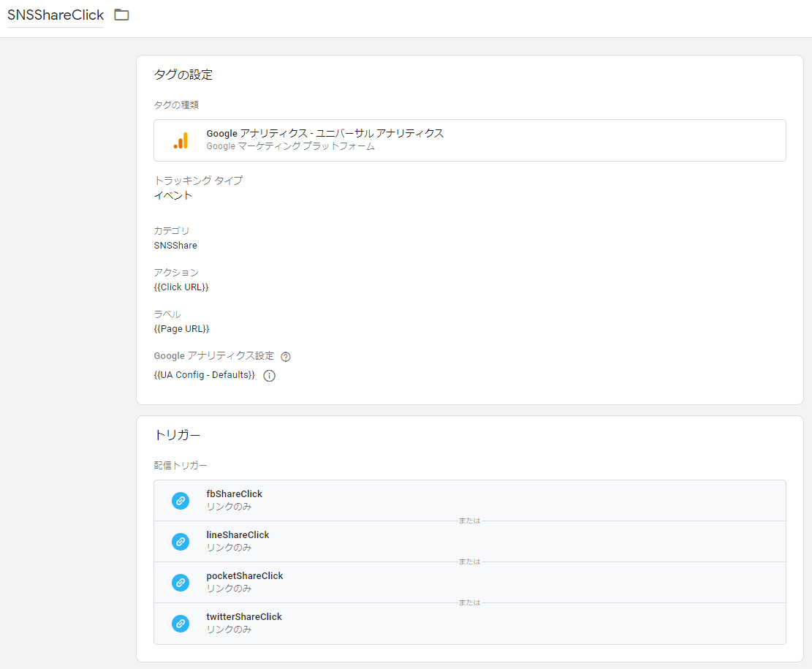Open the fbShareClick trigger name
812x669 pixels.
[x=234, y=494]
